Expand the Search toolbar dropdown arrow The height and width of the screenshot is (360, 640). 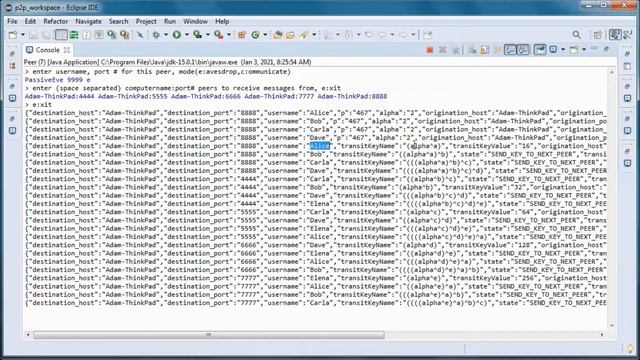pyautogui.click(x=314, y=35)
